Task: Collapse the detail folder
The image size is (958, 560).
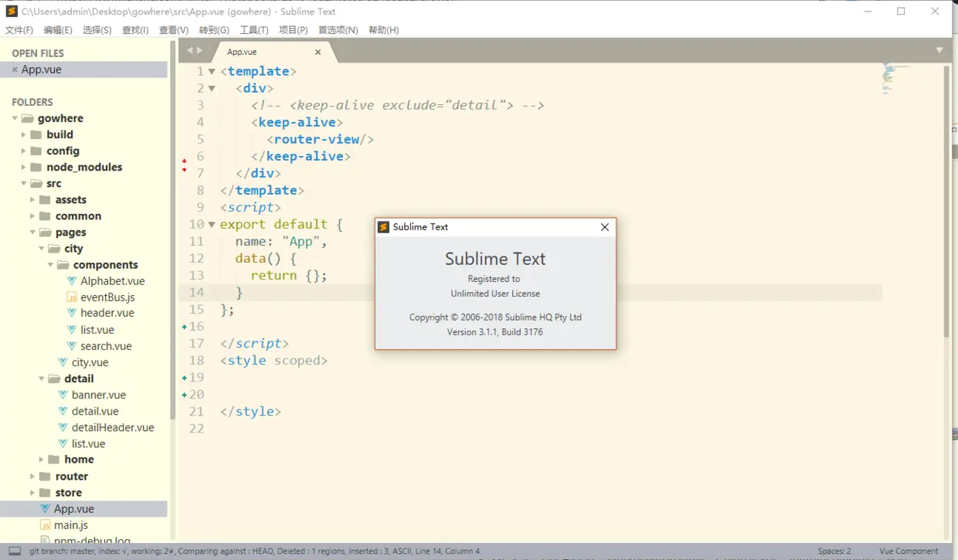Action: [41, 378]
